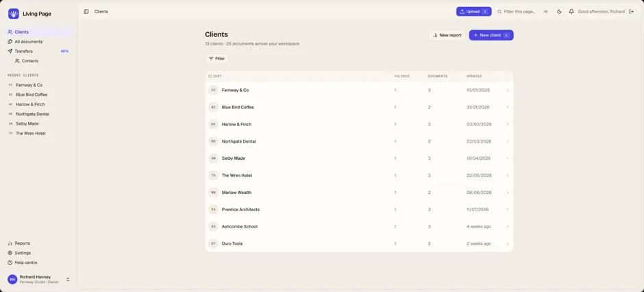Open notifications bell
644x292 pixels.
click(x=571, y=12)
